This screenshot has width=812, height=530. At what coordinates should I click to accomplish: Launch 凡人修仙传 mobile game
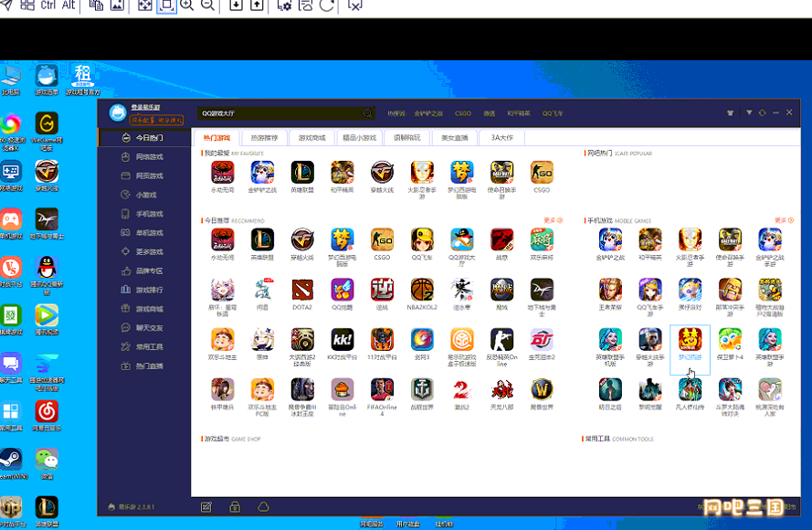[691, 389]
